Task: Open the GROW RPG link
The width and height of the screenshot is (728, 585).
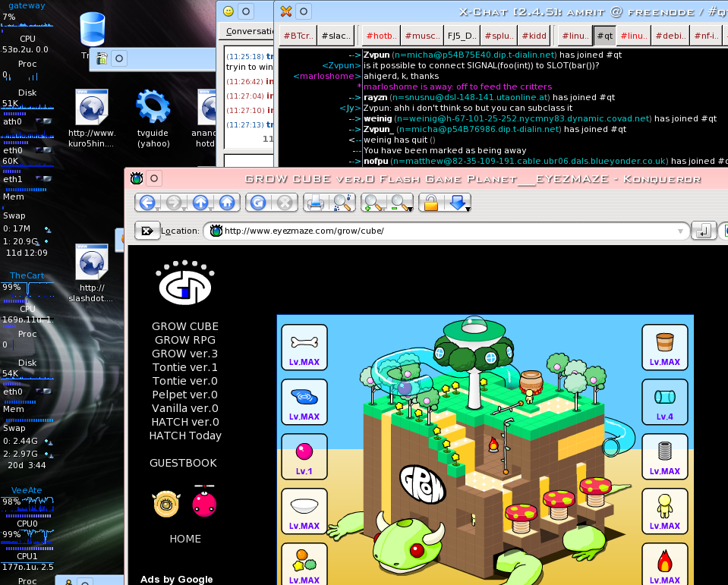Action: pos(185,340)
